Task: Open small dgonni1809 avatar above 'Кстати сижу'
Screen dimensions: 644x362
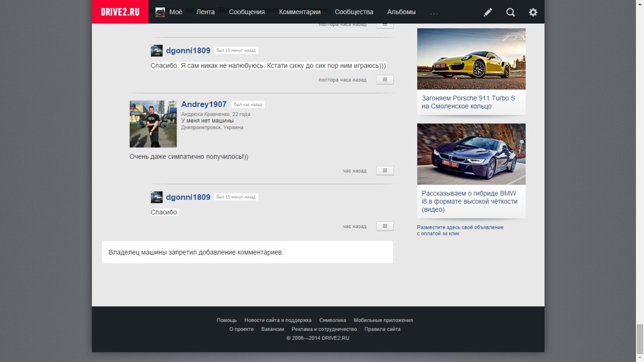Action: tap(156, 50)
